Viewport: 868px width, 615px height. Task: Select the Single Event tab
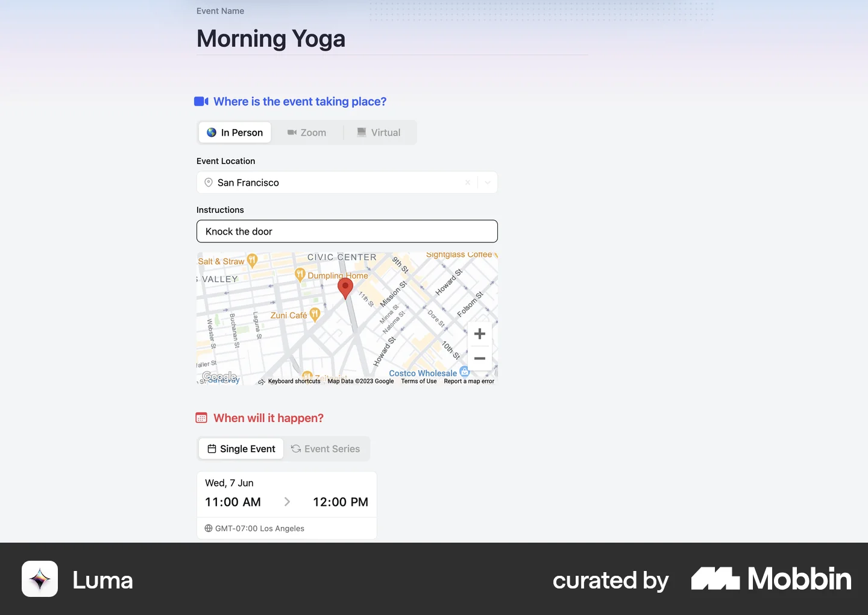[x=241, y=449]
